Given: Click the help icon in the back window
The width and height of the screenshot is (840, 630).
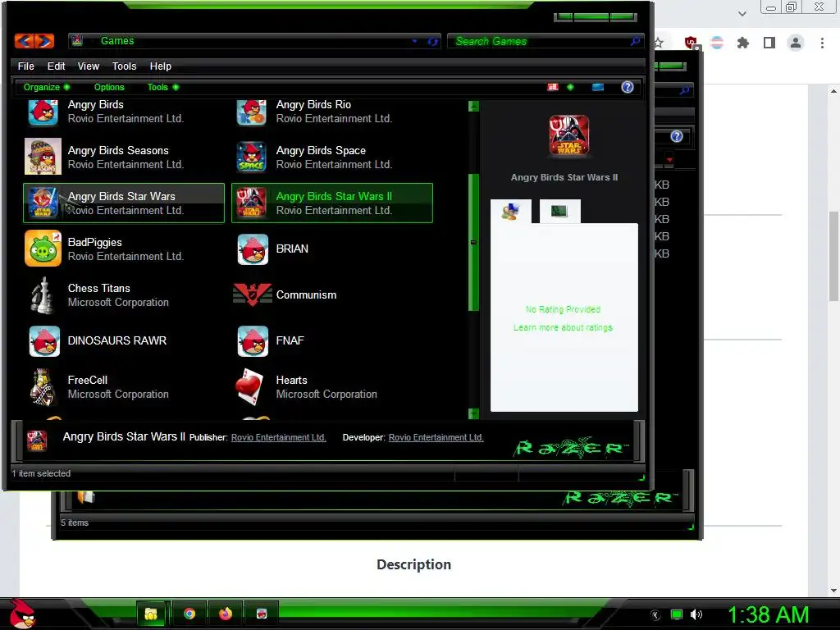Looking at the screenshot, I should (677, 136).
